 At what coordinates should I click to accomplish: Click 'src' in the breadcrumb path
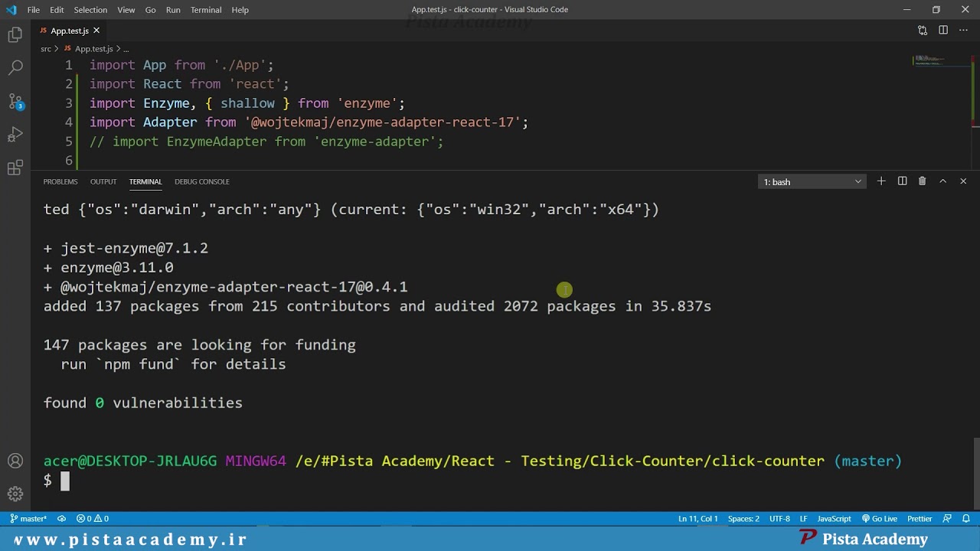(x=46, y=49)
